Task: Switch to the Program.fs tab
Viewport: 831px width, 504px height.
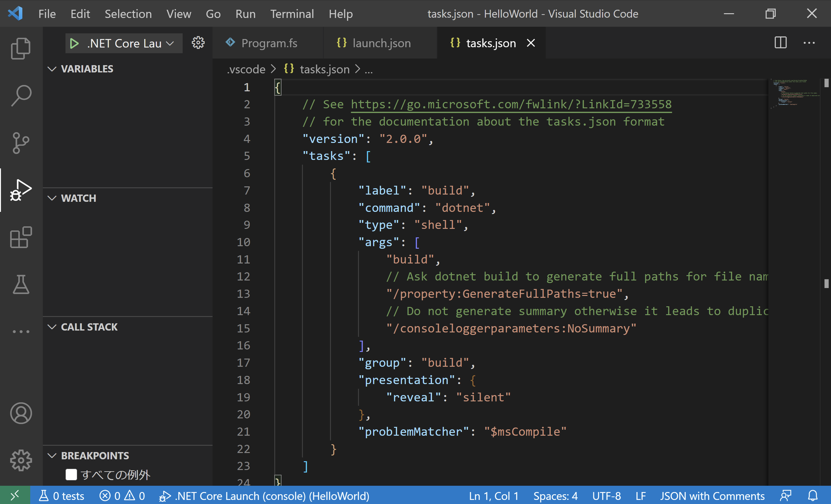Action: pyautogui.click(x=269, y=43)
